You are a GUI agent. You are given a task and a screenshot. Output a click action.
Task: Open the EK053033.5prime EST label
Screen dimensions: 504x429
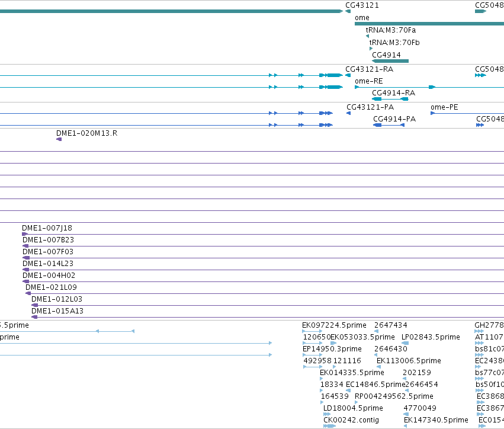point(362,337)
